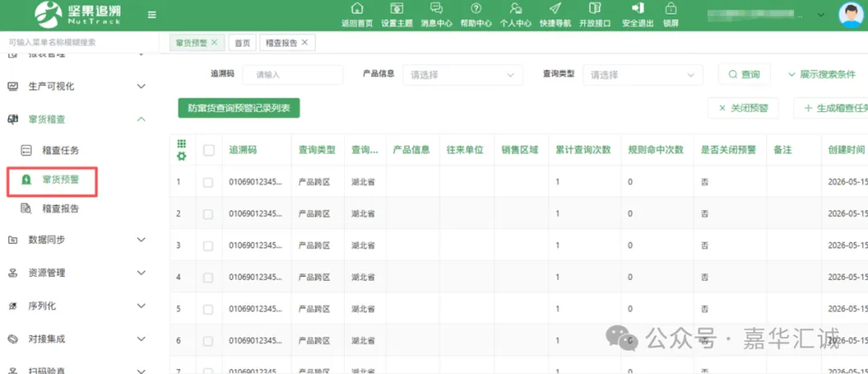Collapse the 窜货稽查 menu

tap(141, 119)
